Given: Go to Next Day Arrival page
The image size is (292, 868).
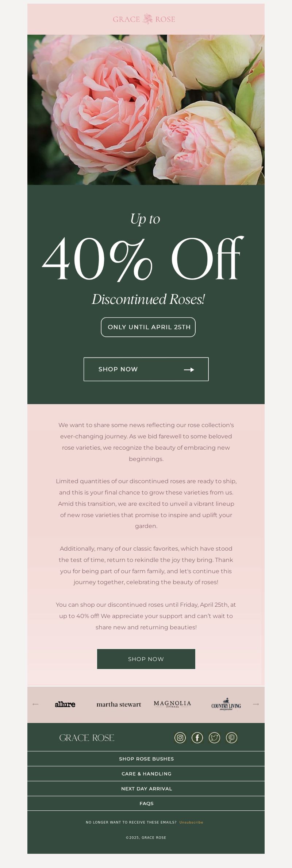Looking at the screenshot, I should pos(146,789).
